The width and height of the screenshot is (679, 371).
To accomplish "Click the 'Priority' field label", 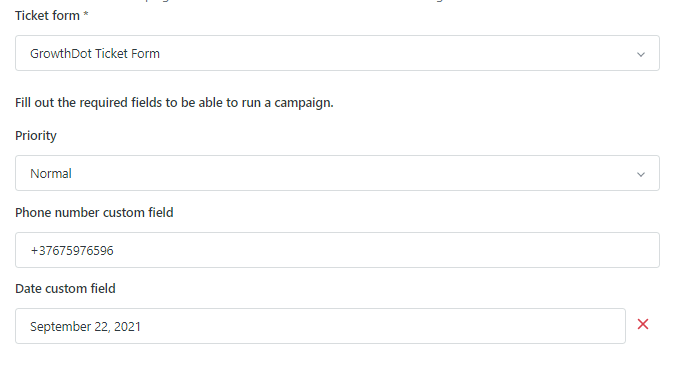I will click(x=36, y=135).
